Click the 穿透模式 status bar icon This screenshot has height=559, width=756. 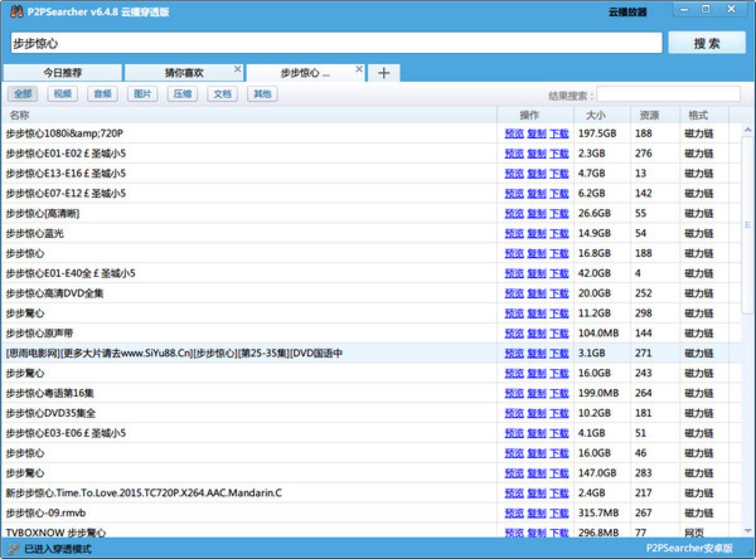tap(13, 548)
